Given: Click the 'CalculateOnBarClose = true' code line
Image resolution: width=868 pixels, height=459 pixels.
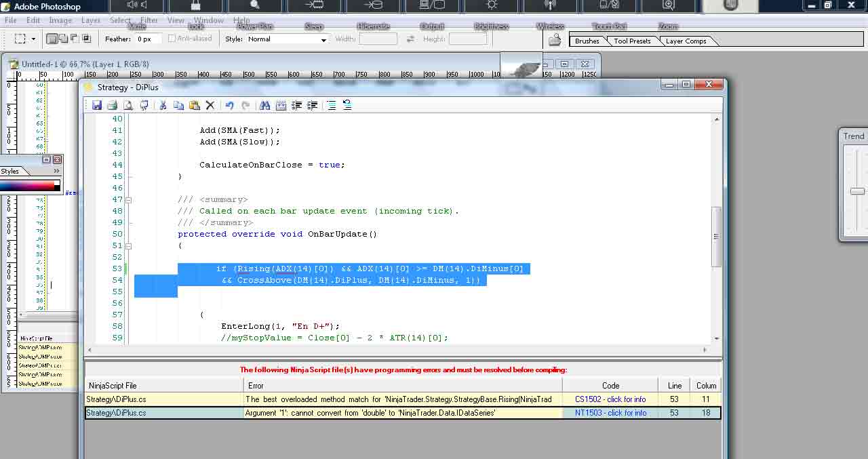Looking at the screenshot, I should coord(272,165).
